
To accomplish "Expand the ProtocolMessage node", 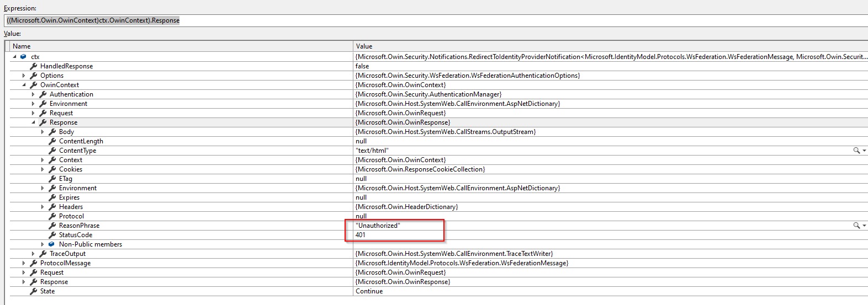I will pyautogui.click(x=24, y=263).
